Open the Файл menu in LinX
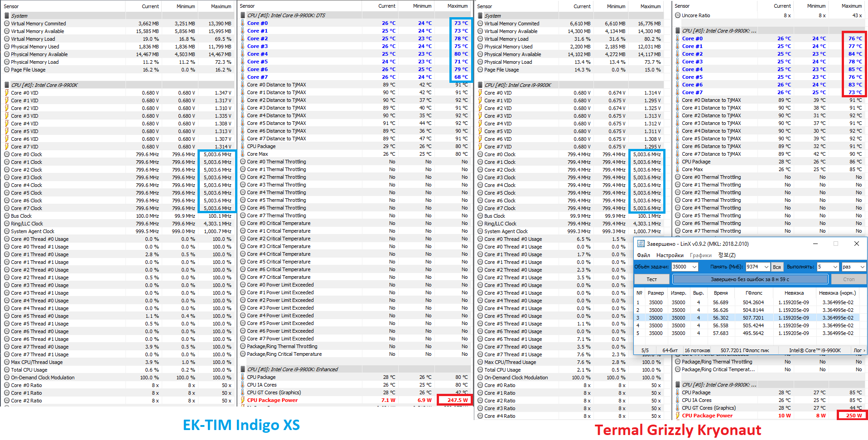 coord(643,255)
